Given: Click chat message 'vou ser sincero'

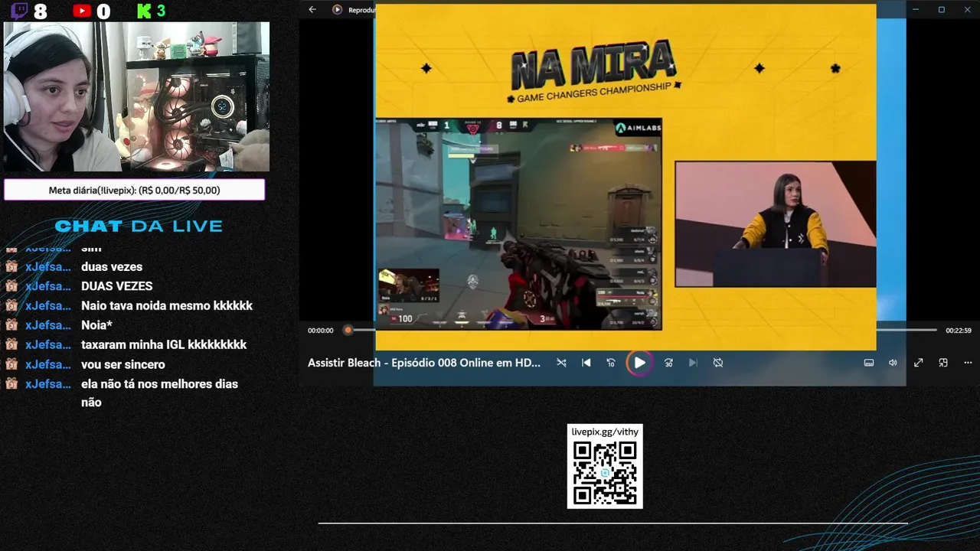Looking at the screenshot, I should tap(123, 364).
